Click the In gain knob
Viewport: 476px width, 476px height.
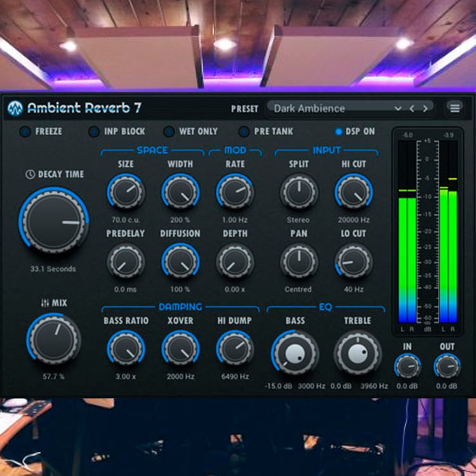tap(407, 366)
